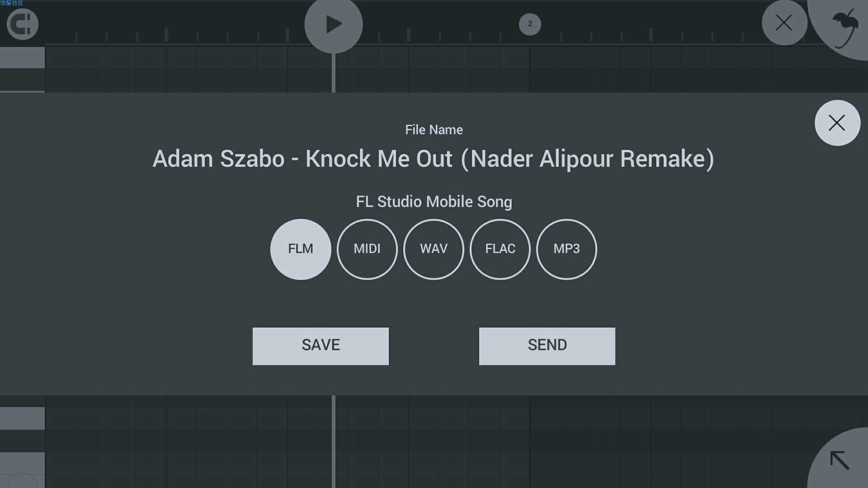Viewport: 868px width, 488px height.
Task: Click the SAVE button
Action: tap(321, 346)
